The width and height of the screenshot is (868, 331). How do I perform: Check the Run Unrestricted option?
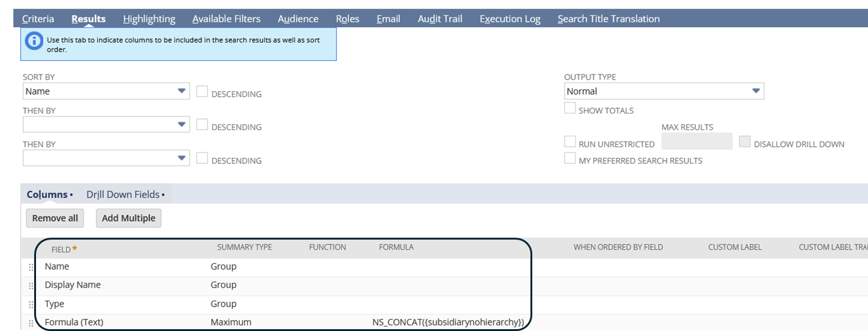tap(570, 142)
